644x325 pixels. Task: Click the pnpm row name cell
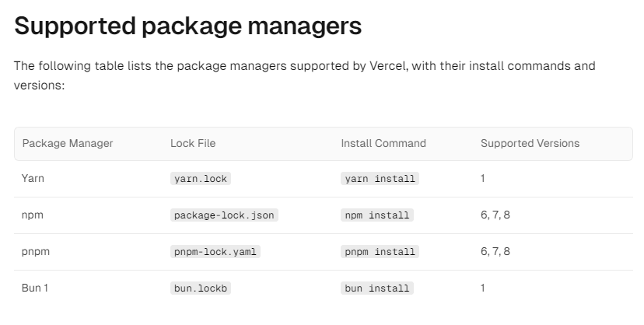pyautogui.click(x=36, y=252)
